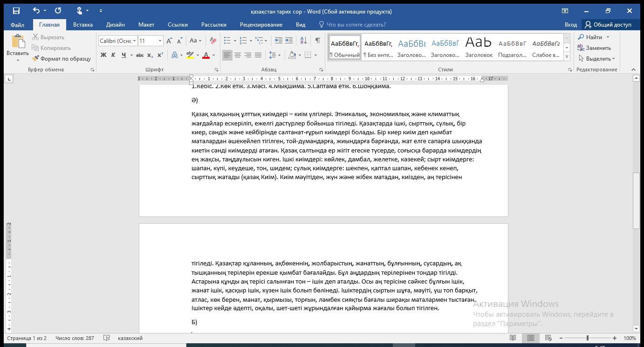Center align the paragraph text

(238, 55)
